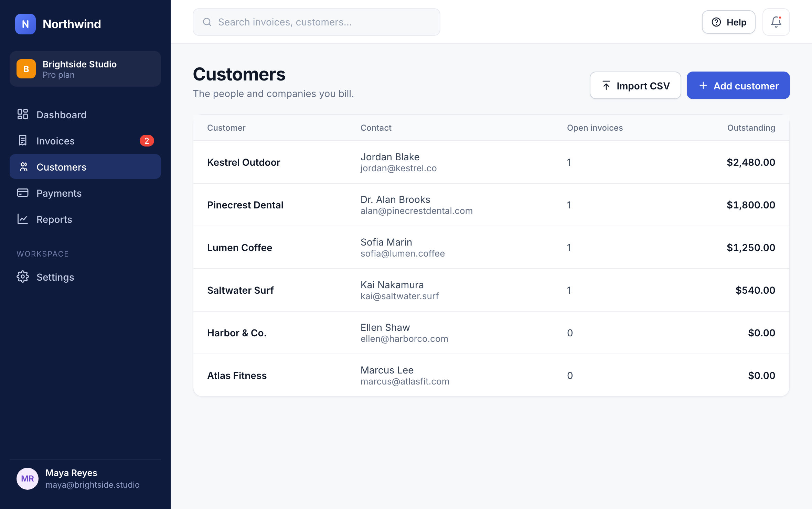The height and width of the screenshot is (509, 812).
Task: Click the Add customer button
Action: click(738, 85)
